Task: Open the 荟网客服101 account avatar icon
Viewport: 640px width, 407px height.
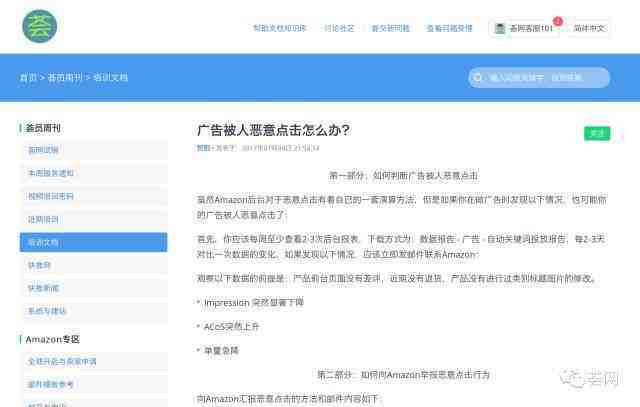Action: tap(500, 28)
